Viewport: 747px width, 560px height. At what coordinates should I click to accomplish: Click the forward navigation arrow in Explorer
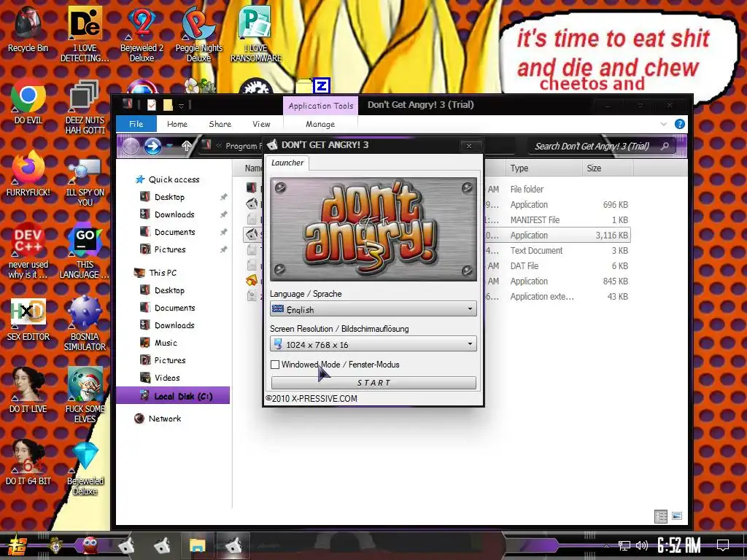152,146
